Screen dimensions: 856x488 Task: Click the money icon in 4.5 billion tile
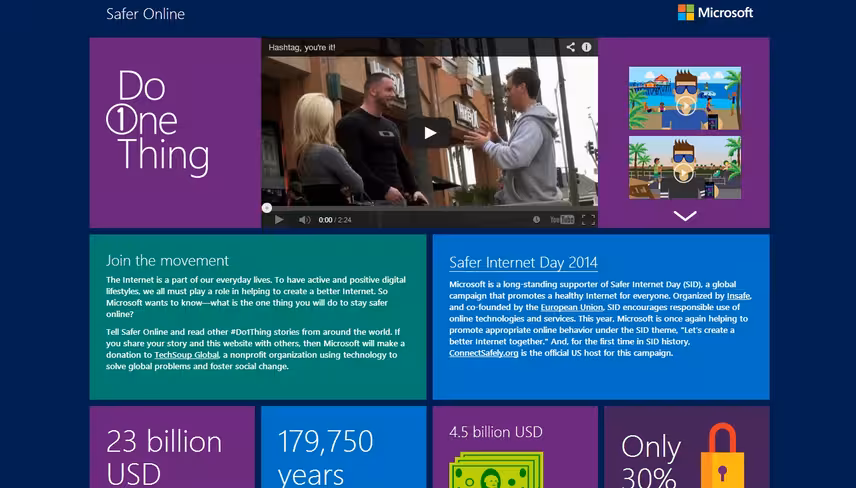coord(496,469)
